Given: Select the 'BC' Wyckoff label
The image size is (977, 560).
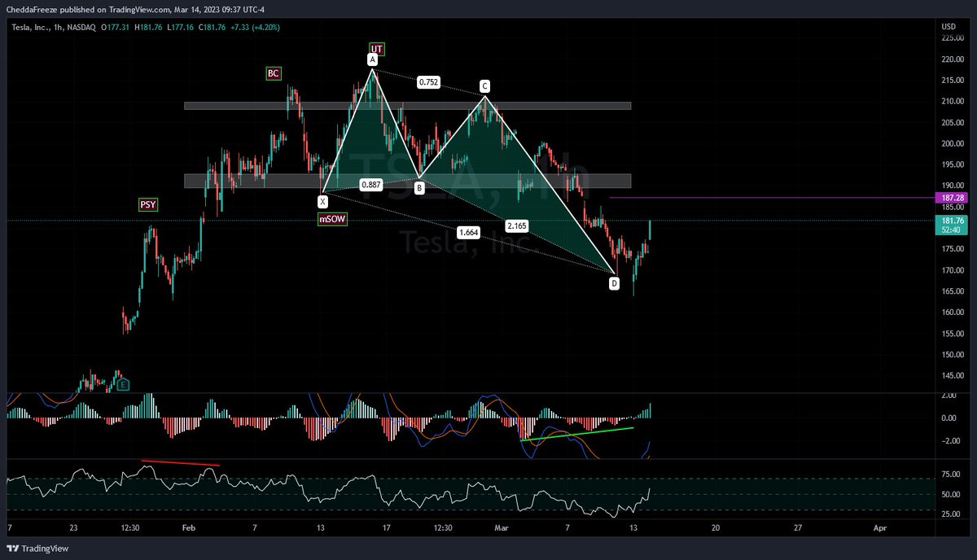Looking at the screenshot, I should [274, 74].
